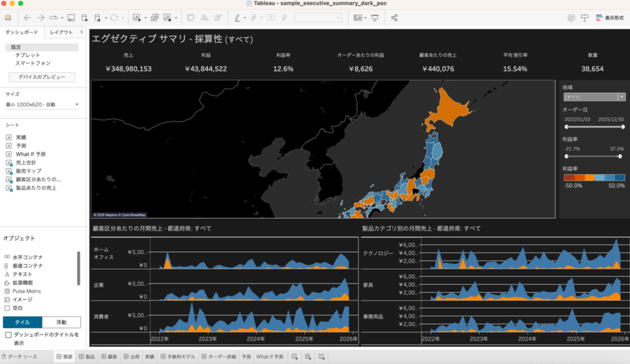Click the Presentation Mode icon
Viewport: 630px width, 364px height.
[x=375, y=18]
